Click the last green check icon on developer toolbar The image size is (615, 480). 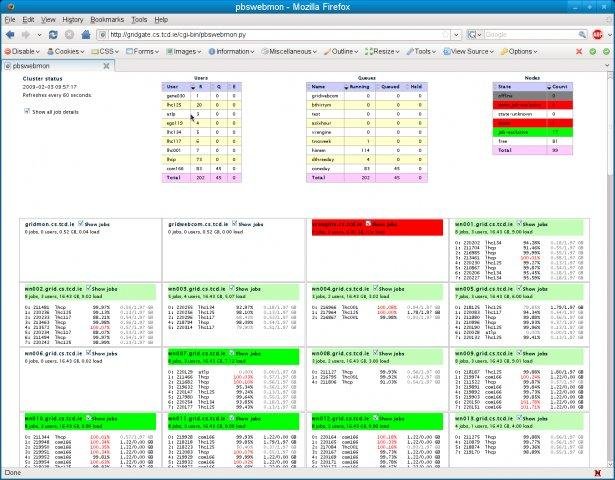coord(606,51)
